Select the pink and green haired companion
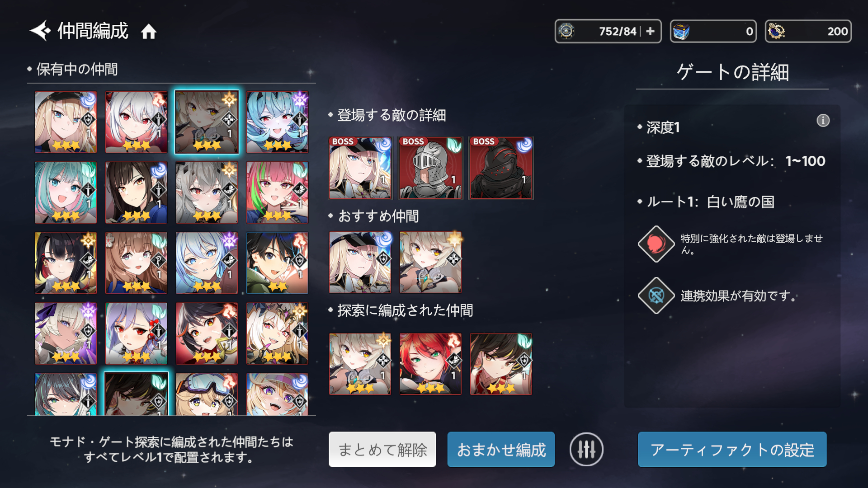 277,192
